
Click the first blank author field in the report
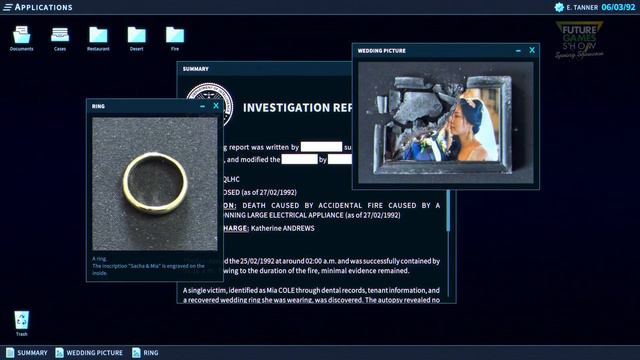(321, 147)
